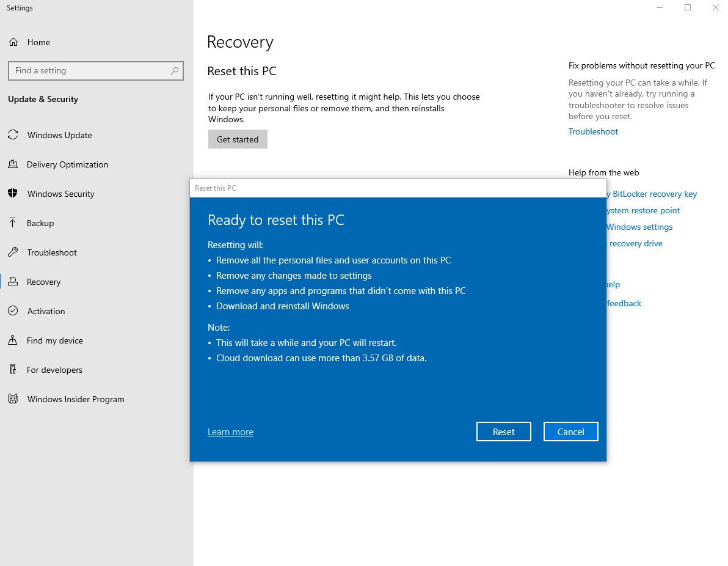Open the Learn more link
Screen dimensions: 728x566
click(x=230, y=432)
